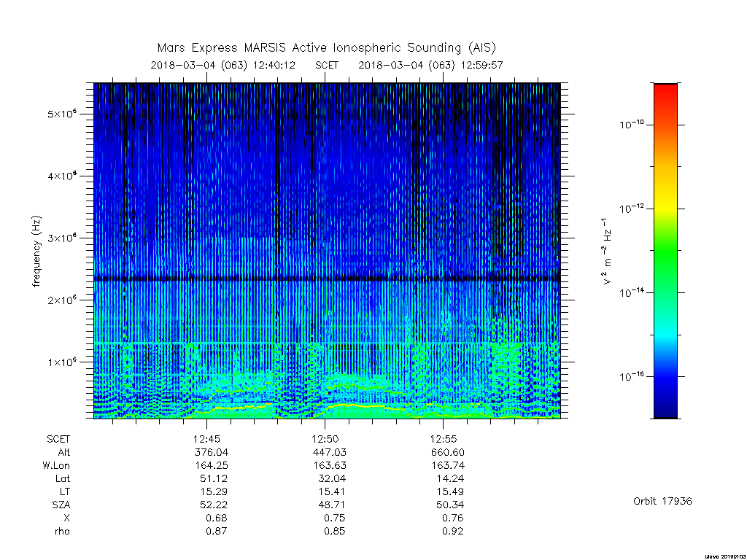
Task: Click the west longitude value '164.25'
Action: 211,465
